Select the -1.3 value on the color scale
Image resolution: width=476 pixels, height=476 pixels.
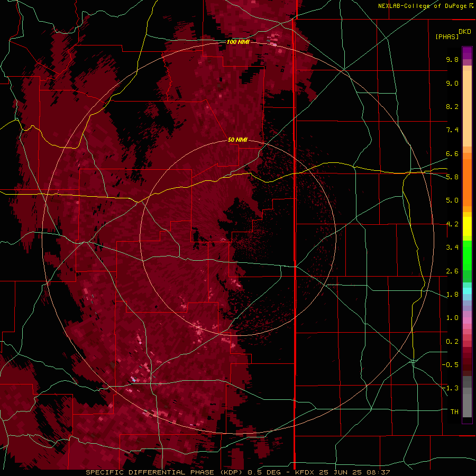click(x=450, y=388)
